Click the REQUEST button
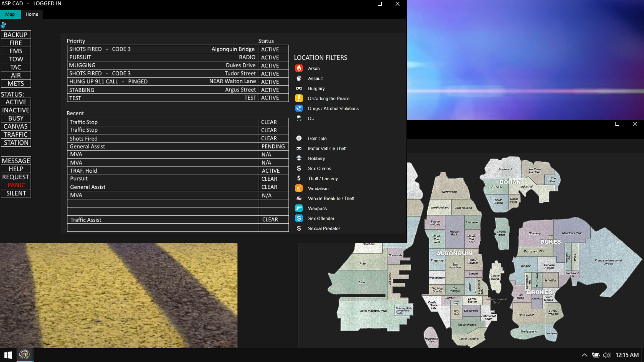 (16, 177)
